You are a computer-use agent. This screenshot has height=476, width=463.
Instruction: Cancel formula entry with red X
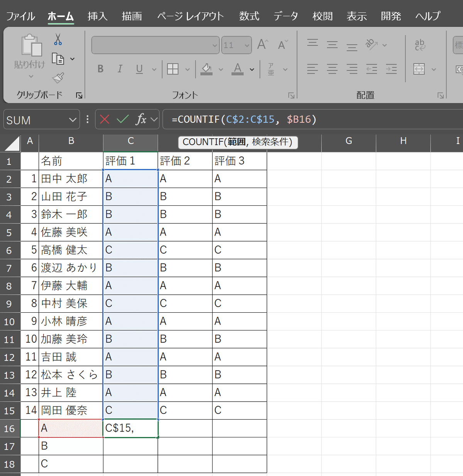(x=105, y=119)
